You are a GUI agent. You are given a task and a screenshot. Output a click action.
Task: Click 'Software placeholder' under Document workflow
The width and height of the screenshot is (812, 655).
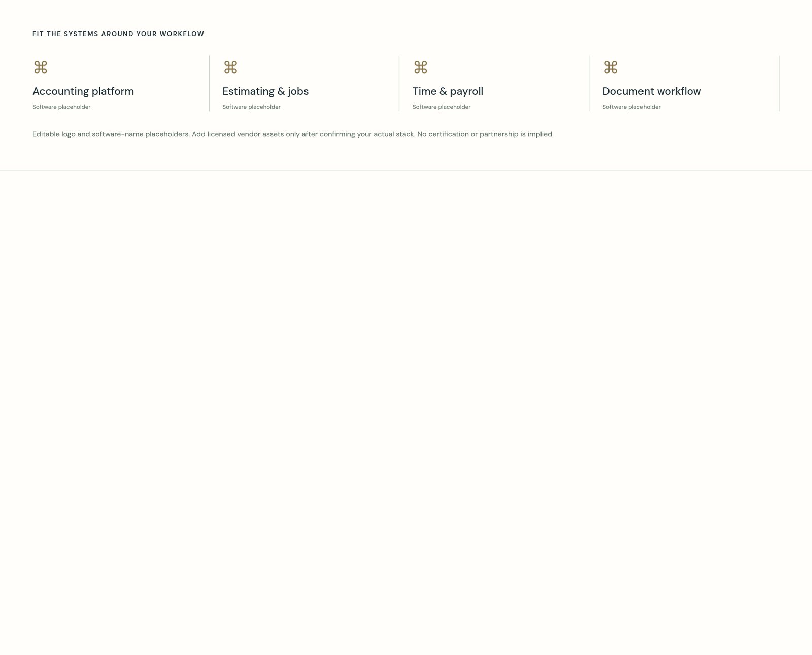631,107
